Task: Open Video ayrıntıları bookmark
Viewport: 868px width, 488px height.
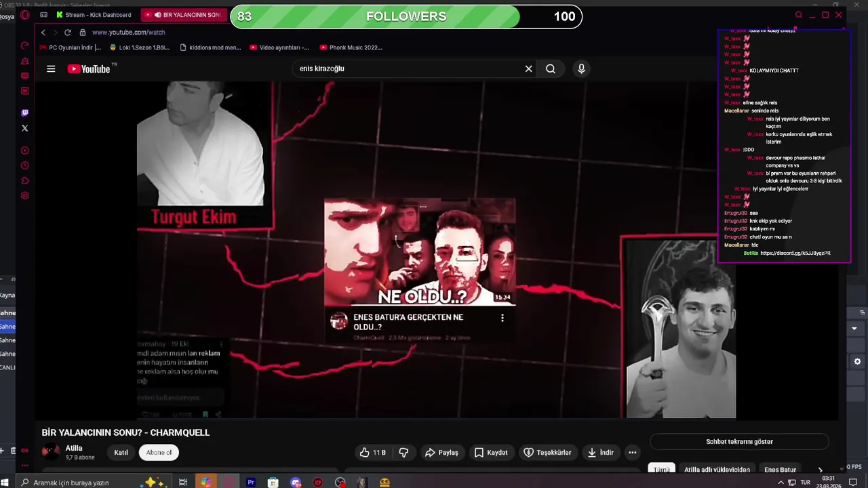Action: pos(279,47)
